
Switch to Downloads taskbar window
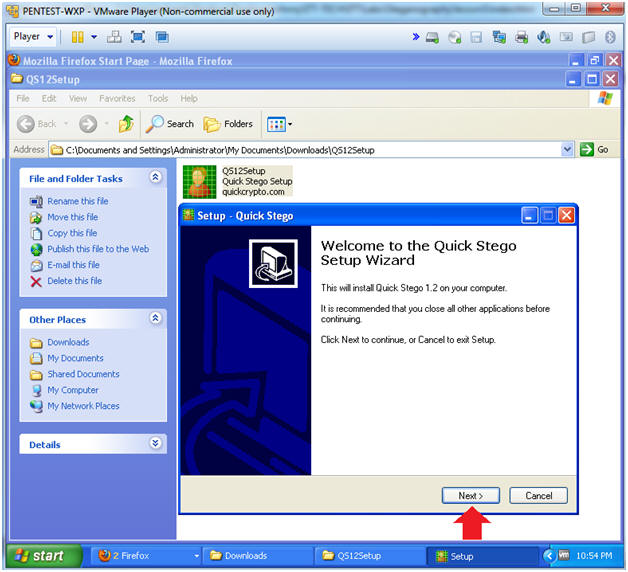pyautogui.click(x=257, y=556)
